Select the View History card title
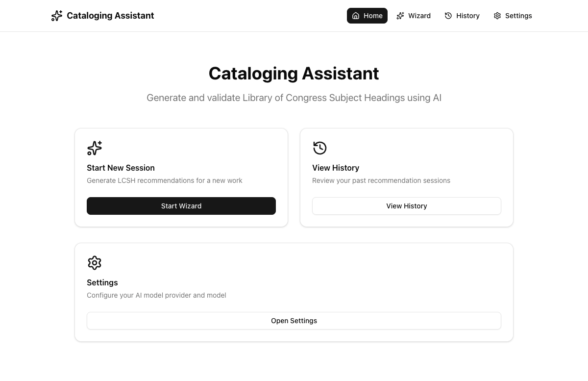Image resolution: width=588 pixels, height=381 pixels. tap(336, 168)
